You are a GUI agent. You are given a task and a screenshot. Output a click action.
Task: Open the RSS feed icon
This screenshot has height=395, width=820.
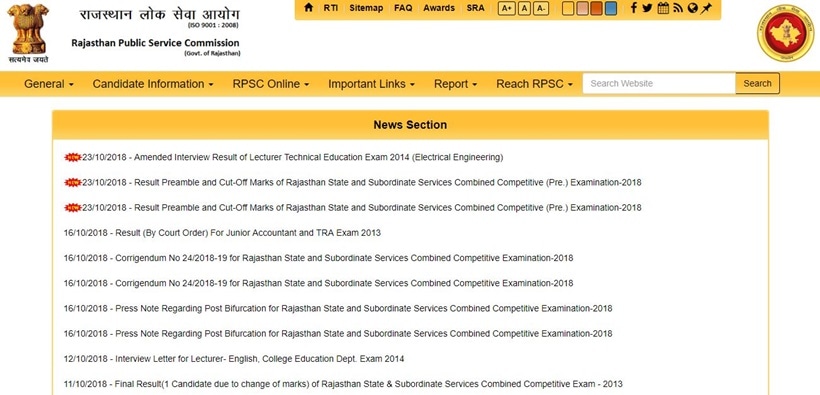click(678, 8)
